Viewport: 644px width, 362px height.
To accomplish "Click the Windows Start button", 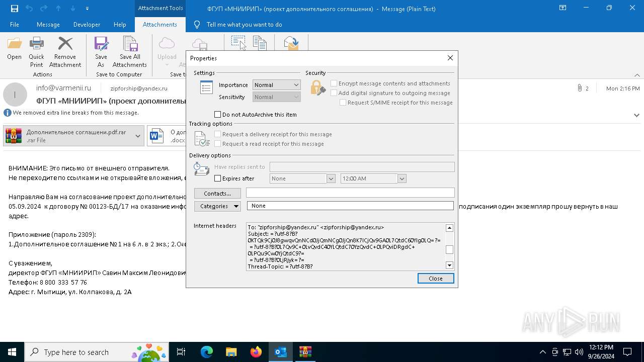I will point(12,352).
